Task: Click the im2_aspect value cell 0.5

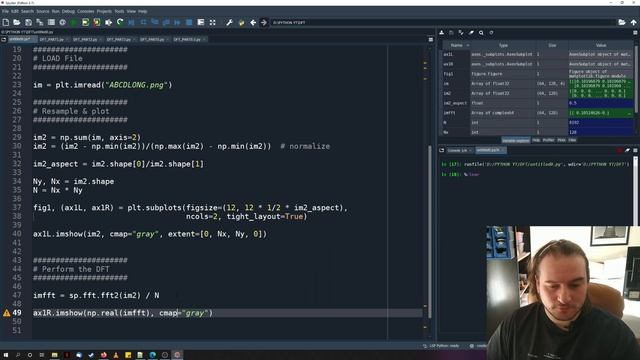Action: 601,103
